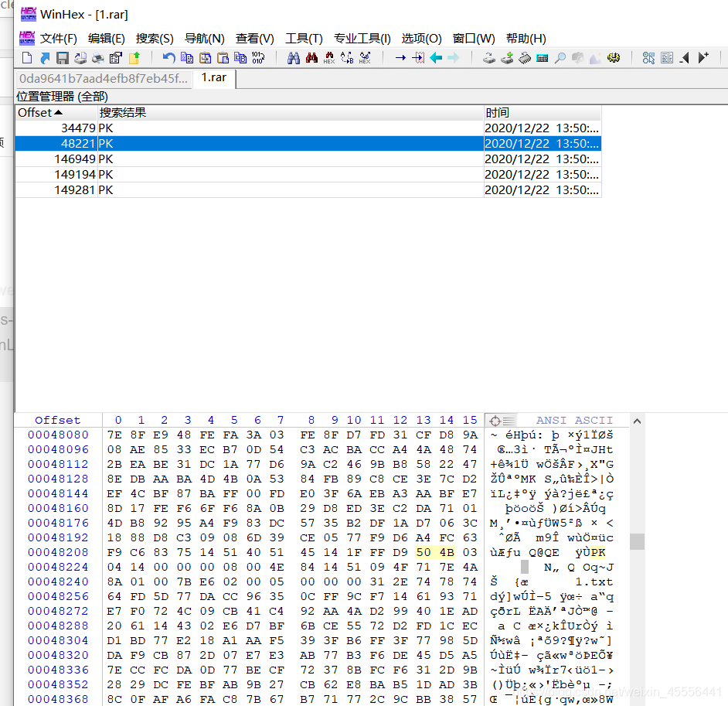The height and width of the screenshot is (706, 728).
Task: Click the Open file blue arrow icon
Action: 45,58
